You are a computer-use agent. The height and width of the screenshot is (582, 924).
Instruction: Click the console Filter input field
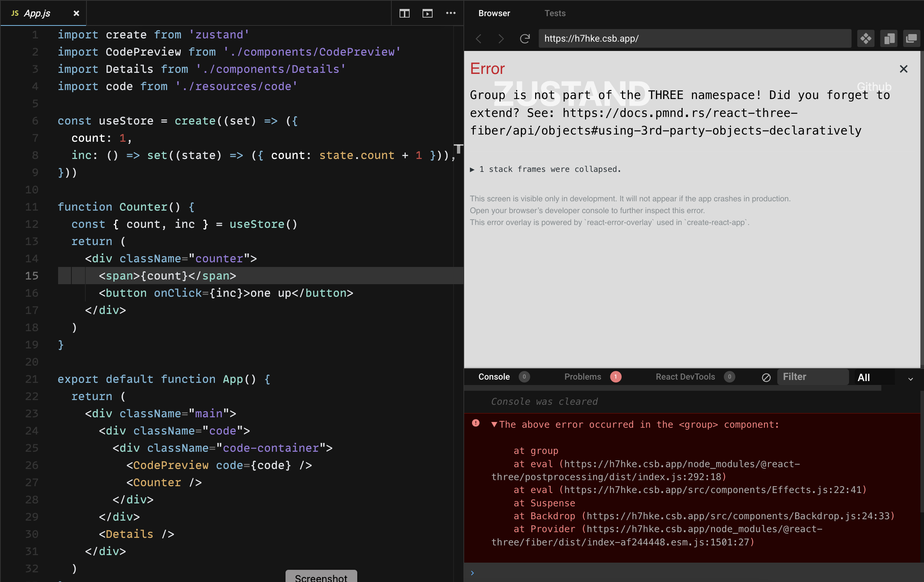pyautogui.click(x=813, y=377)
